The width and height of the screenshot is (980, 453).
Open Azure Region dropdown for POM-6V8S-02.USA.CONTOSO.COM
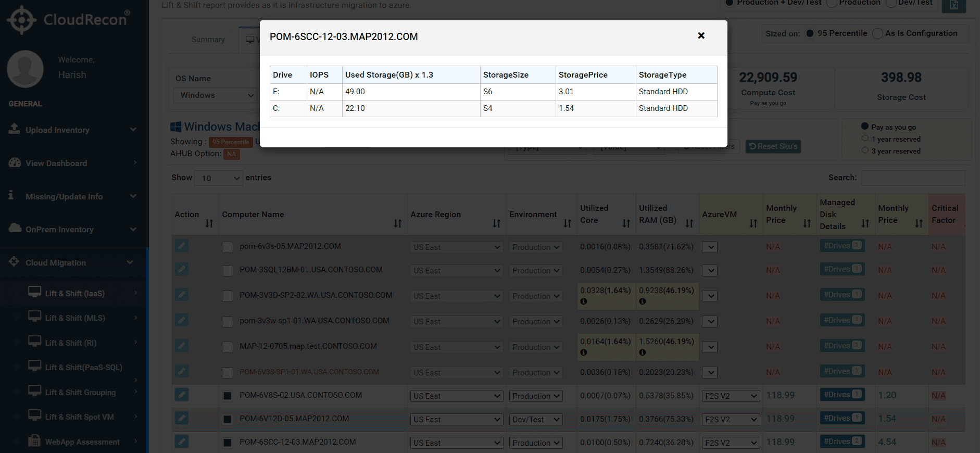tap(457, 396)
